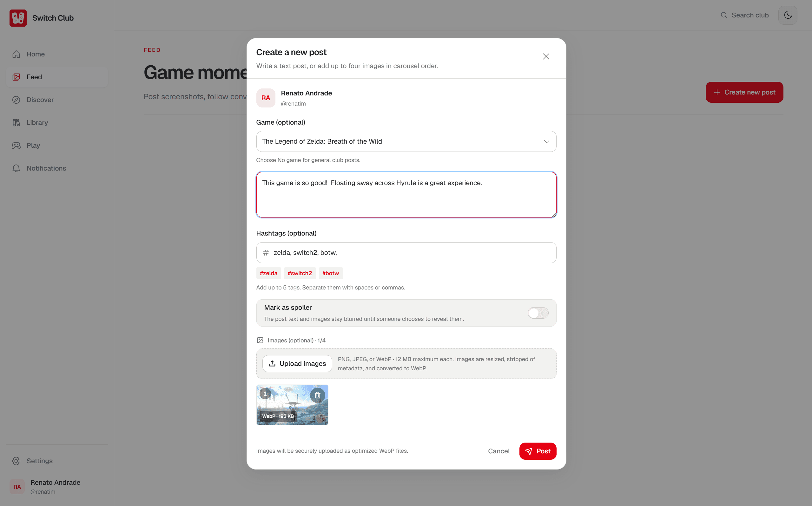
Task: Open Renato Andrade profile in sidebar
Action: point(57,487)
